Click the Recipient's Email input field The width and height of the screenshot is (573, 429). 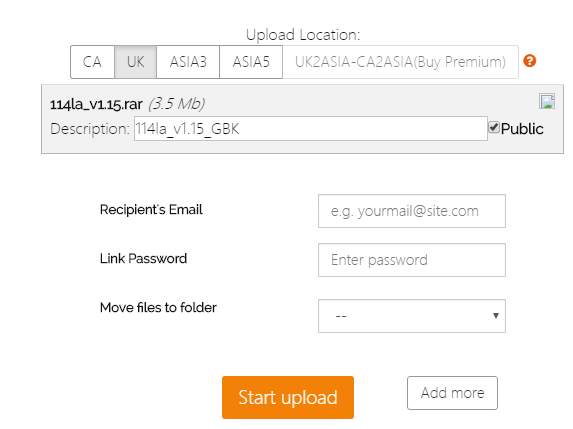(412, 211)
